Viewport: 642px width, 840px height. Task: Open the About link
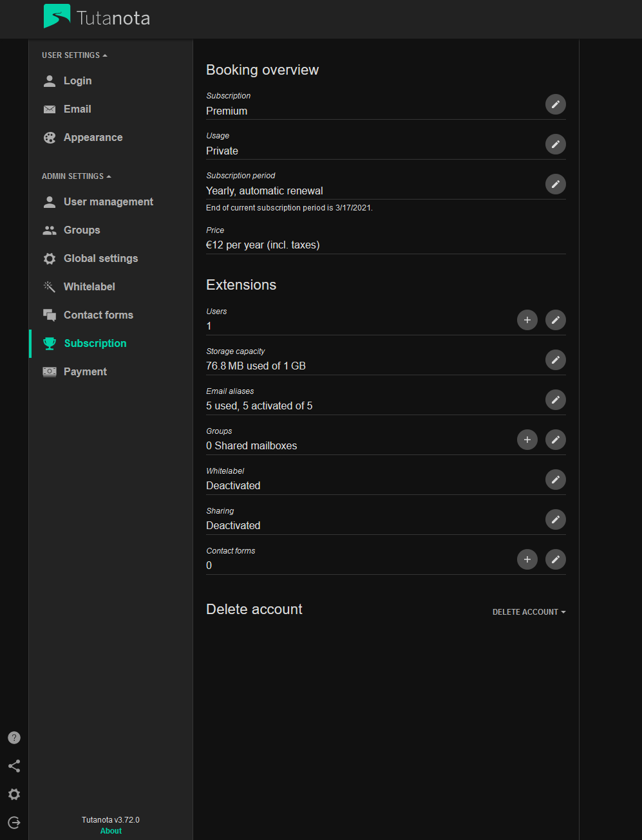click(x=111, y=831)
